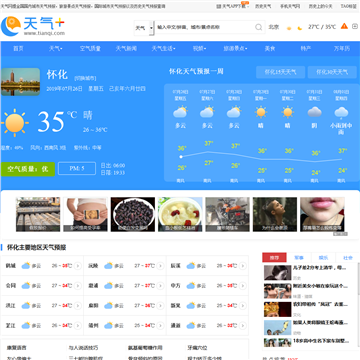
Task: Click the 切换城市 link beside 怀化
Action: point(85,78)
